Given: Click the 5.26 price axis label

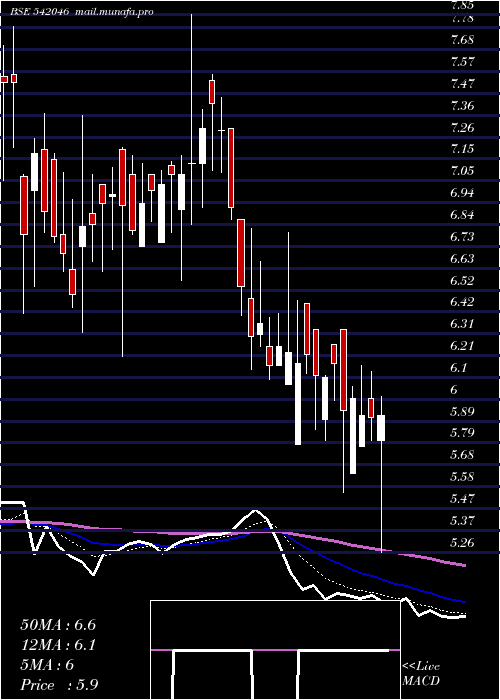Looking at the screenshot, I should coord(462,542).
